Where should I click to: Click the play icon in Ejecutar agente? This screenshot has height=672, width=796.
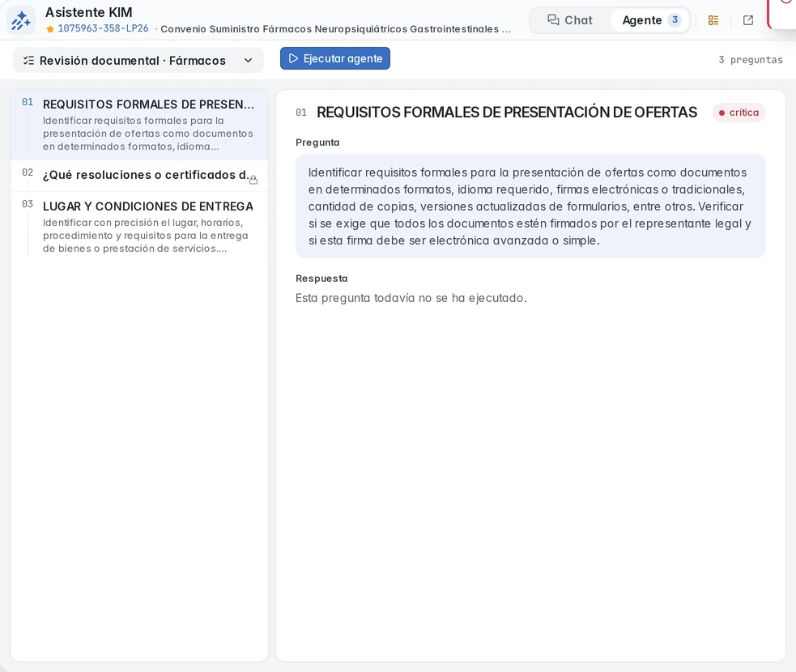tap(293, 58)
